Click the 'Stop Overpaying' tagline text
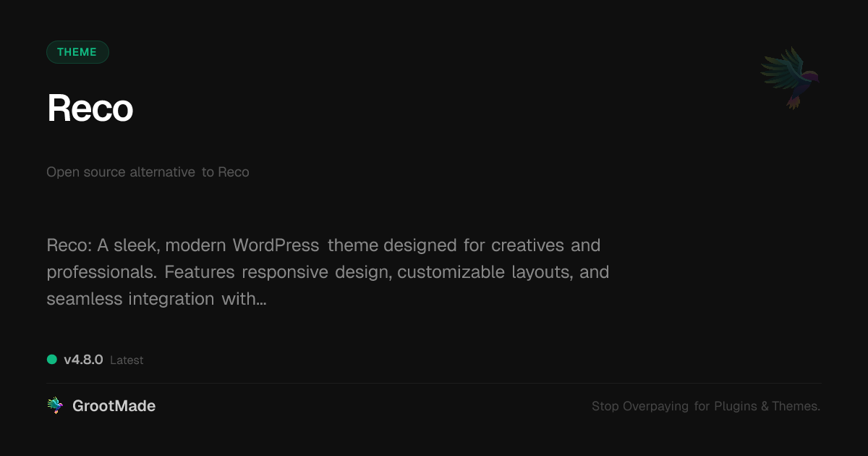868x456 pixels. coord(639,406)
